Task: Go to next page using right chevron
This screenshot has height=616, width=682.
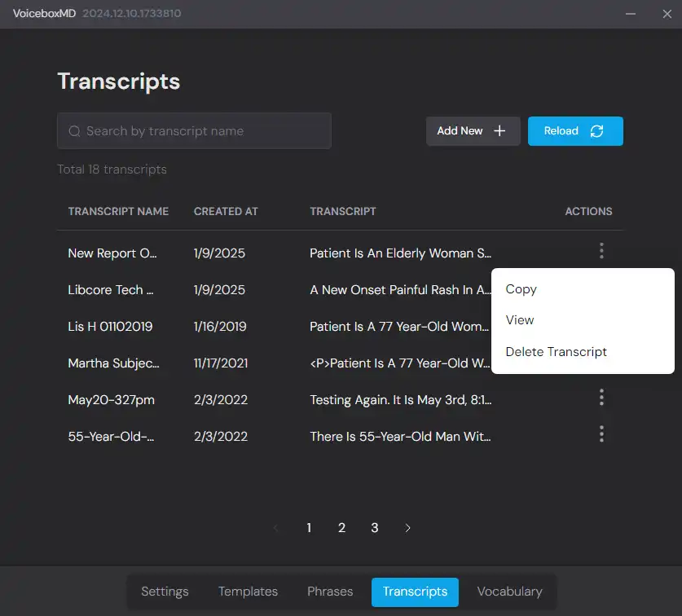Action: [x=407, y=528]
